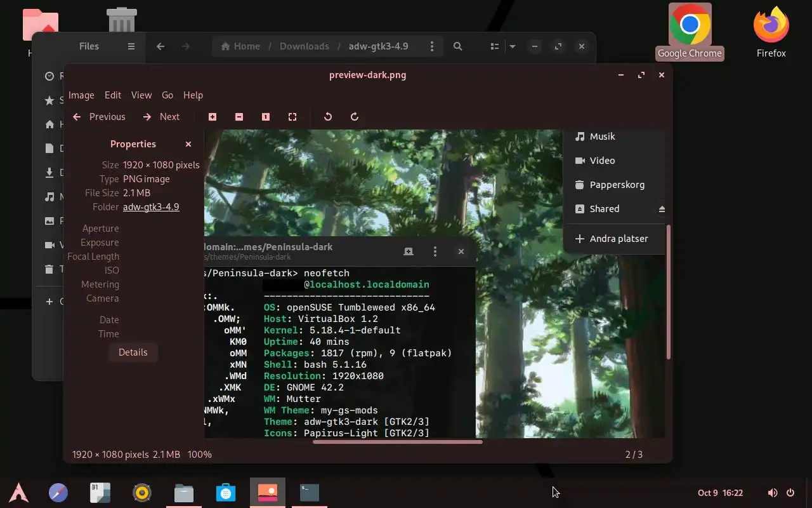Viewport: 812px width, 508px height.
Task: Go forward in Files window
Action: (x=185, y=46)
